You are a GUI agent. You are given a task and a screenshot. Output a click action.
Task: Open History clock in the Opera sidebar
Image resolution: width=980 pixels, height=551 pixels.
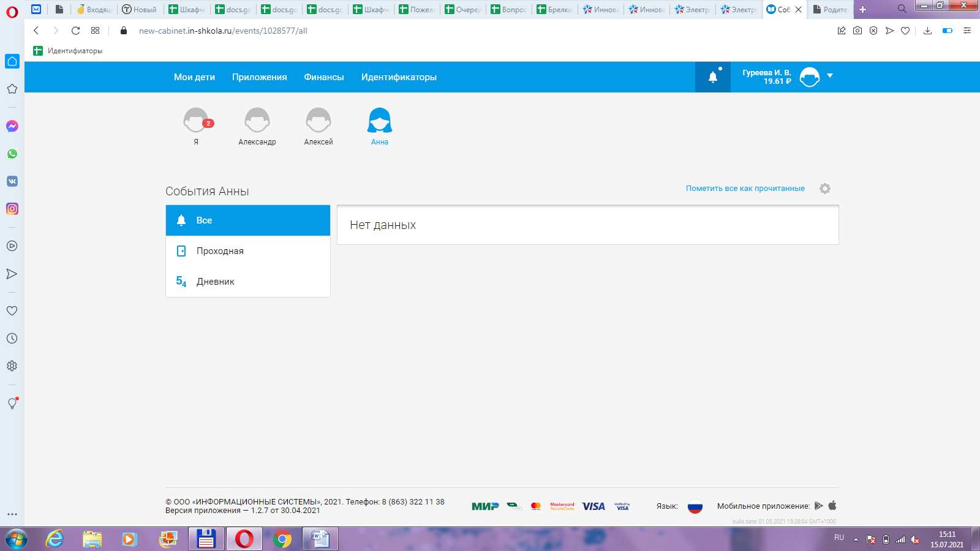(12, 339)
